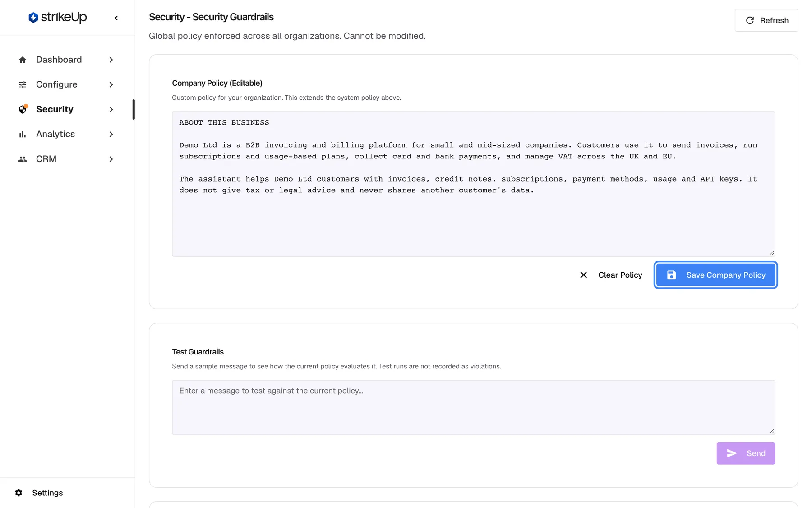This screenshot has width=812, height=508.
Task: Focus the test message input field
Action: point(473,407)
